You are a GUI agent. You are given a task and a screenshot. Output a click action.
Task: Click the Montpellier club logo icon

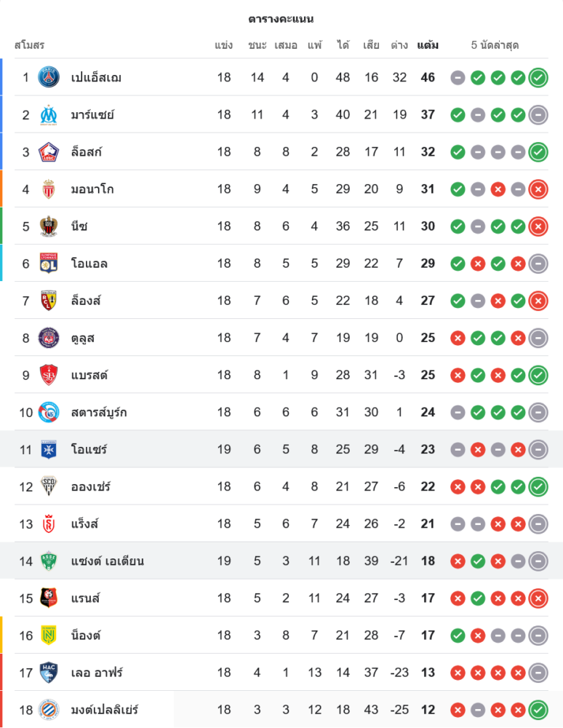(49, 709)
